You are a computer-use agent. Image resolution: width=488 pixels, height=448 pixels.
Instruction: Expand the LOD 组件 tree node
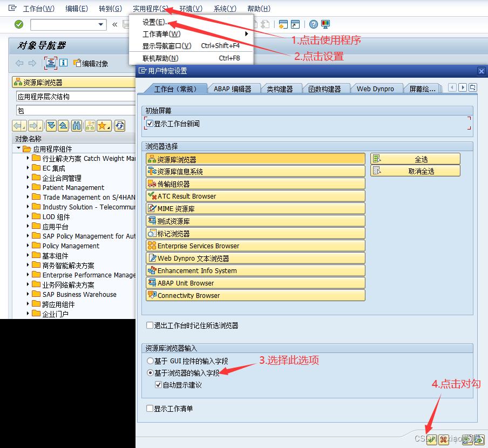(28, 216)
